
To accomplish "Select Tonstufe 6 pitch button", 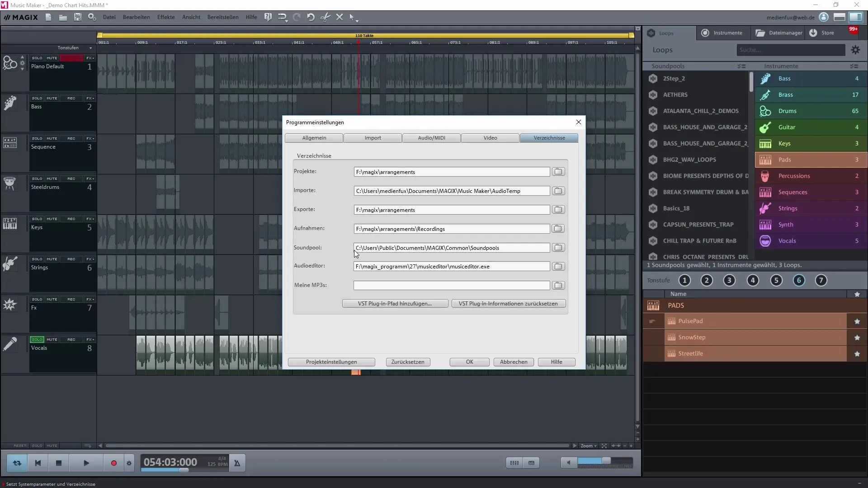I will click(x=799, y=281).
